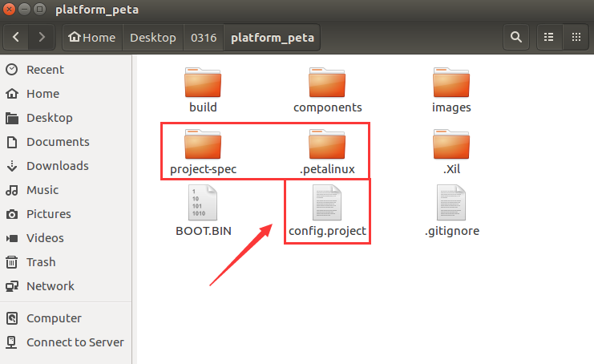The image size is (594, 364).
Task: Open Music in the sidebar
Action: pos(66,190)
